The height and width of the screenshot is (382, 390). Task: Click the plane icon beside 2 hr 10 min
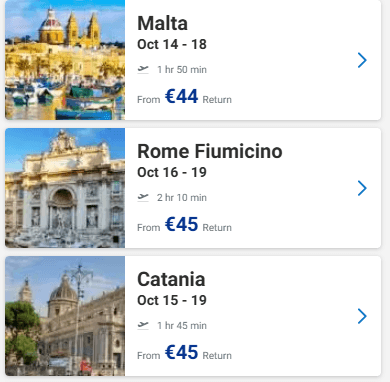click(143, 197)
